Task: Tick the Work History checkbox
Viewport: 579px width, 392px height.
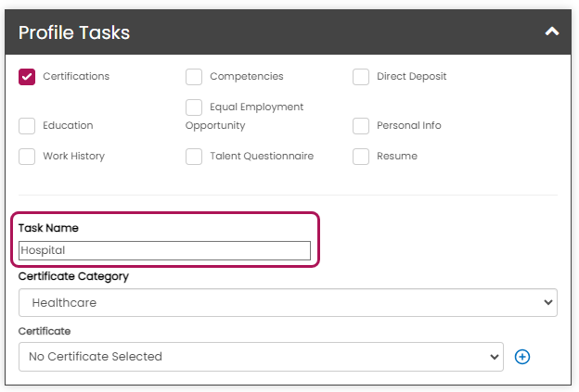Action: point(27,157)
